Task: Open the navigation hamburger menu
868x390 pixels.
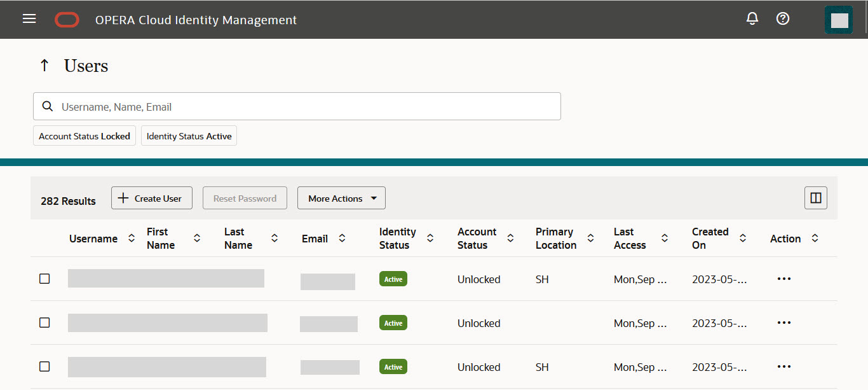Action: pyautogui.click(x=29, y=18)
